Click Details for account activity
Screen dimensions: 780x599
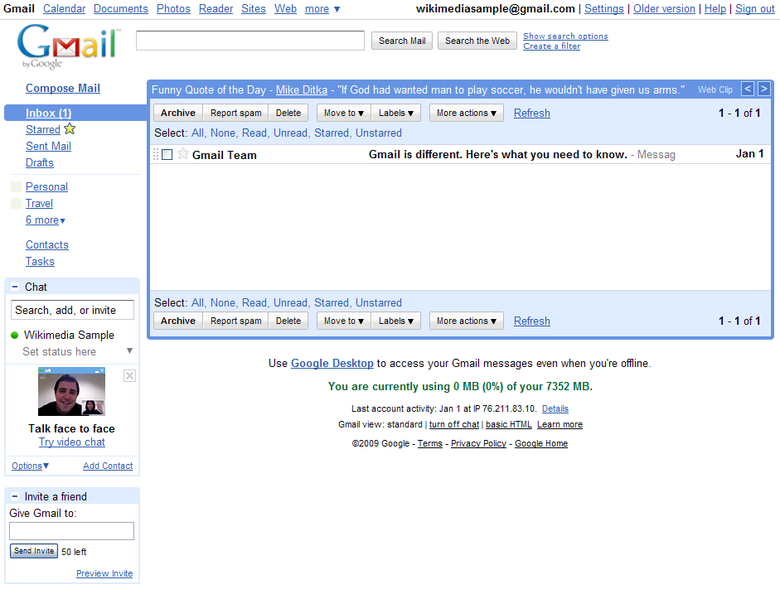click(x=555, y=408)
